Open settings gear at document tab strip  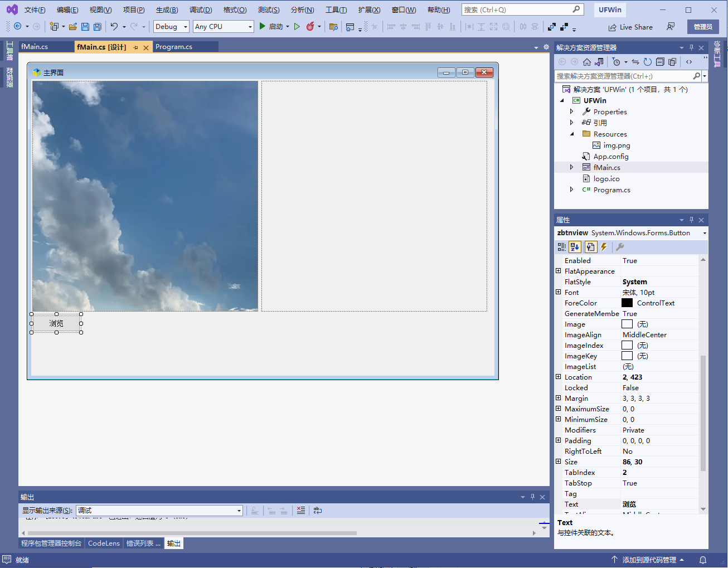(546, 47)
